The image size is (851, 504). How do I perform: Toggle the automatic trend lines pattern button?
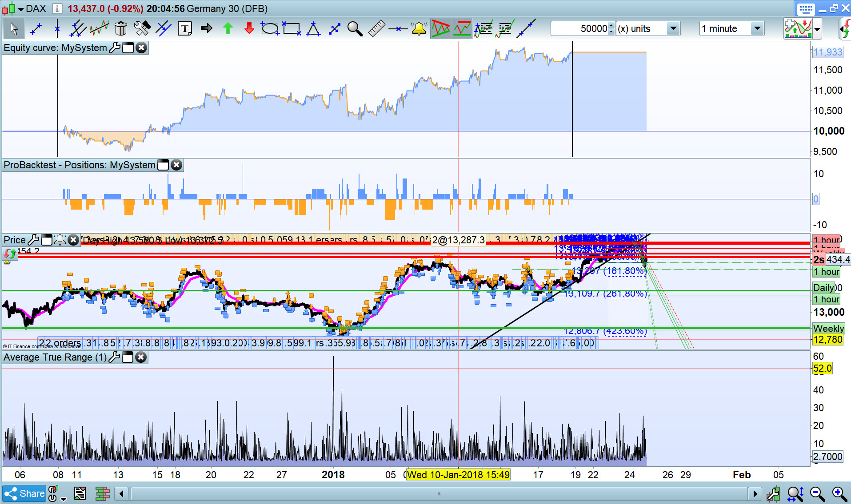tap(440, 29)
